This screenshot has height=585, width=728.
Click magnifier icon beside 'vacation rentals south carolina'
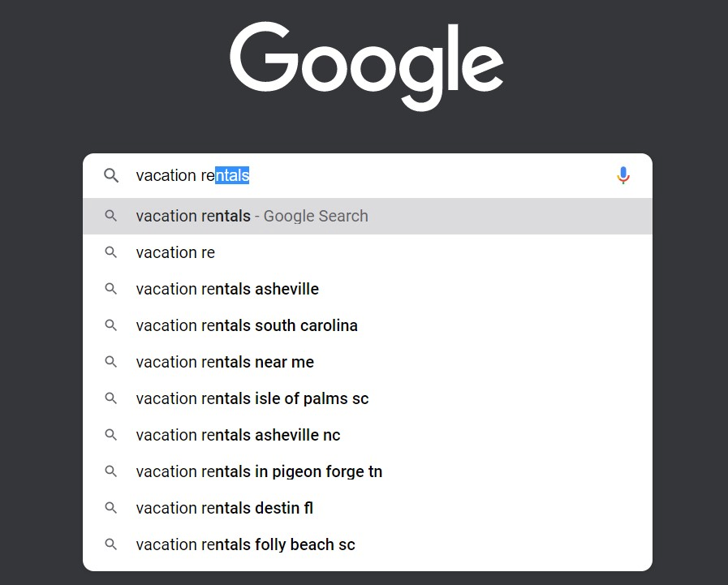(x=110, y=325)
